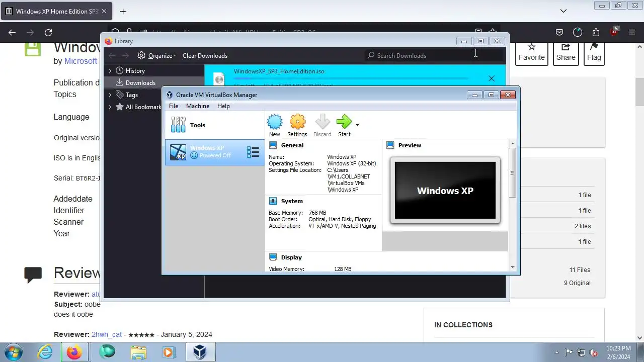Image resolution: width=644 pixels, height=362 pixels.
Task: Go back in the Firefox browser
Action: pos(12,32)
